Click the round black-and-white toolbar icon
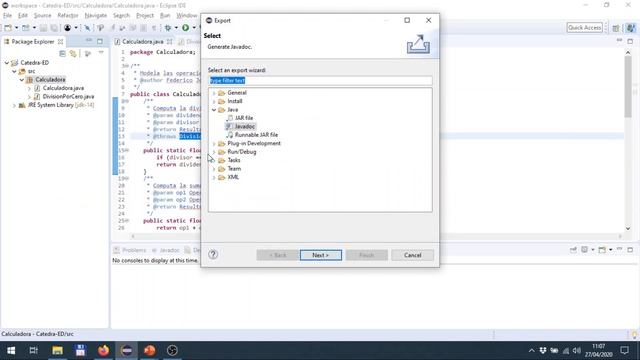The height and width of the screenshot is (360, 640). pyautogui.click(x=67, y=28)
